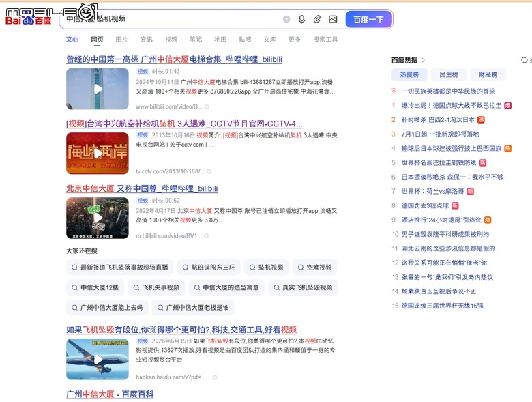
Task: Click the 百度一下 search button
Action: [x=369, y=19]
